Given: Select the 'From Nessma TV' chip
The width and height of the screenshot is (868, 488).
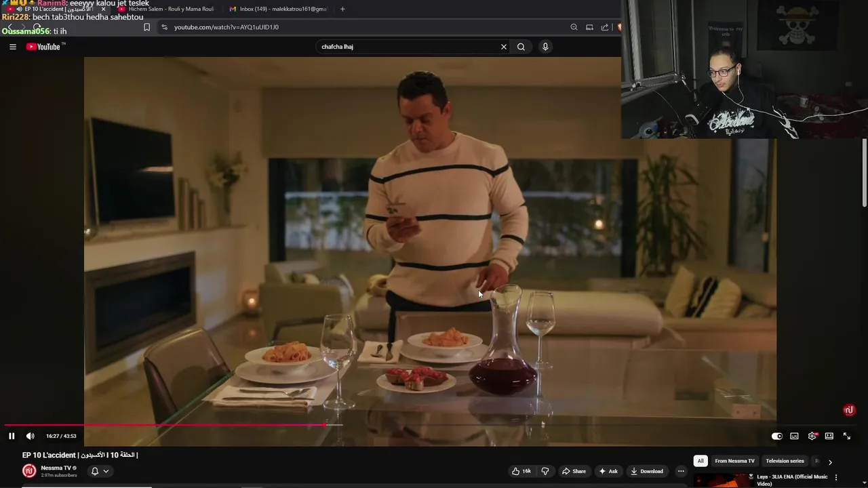Looking at the screenshot, I should point(734,461).
